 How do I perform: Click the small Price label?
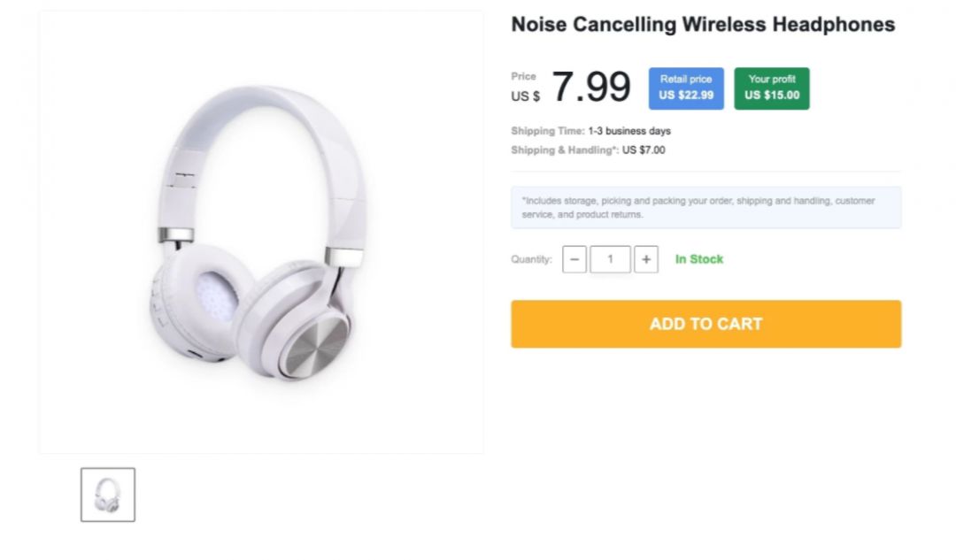(524, 77)
